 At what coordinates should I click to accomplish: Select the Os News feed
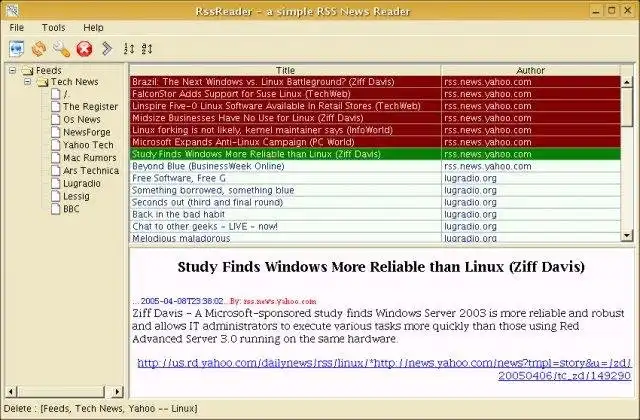point(82,120)
